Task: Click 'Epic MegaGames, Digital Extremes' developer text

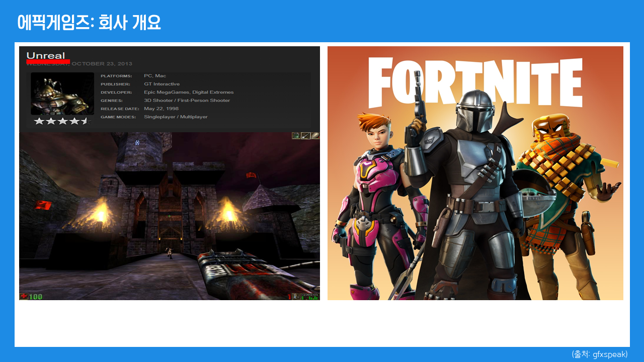Action: click(x=189, y=92)
